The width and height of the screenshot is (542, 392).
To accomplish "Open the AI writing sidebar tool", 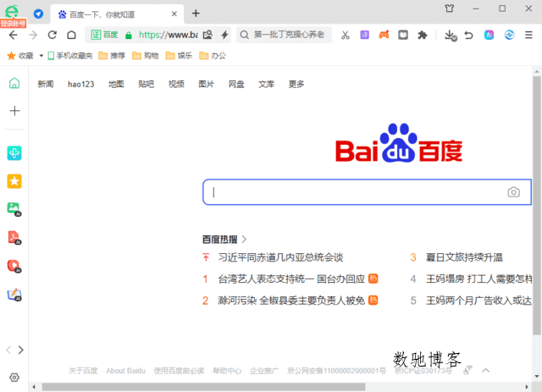I will pos(14,295).
